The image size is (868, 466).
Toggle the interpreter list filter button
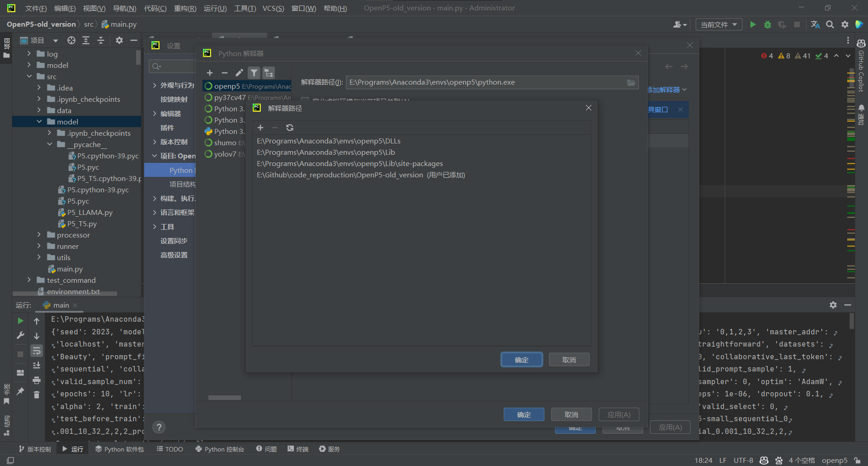(254, 73)
